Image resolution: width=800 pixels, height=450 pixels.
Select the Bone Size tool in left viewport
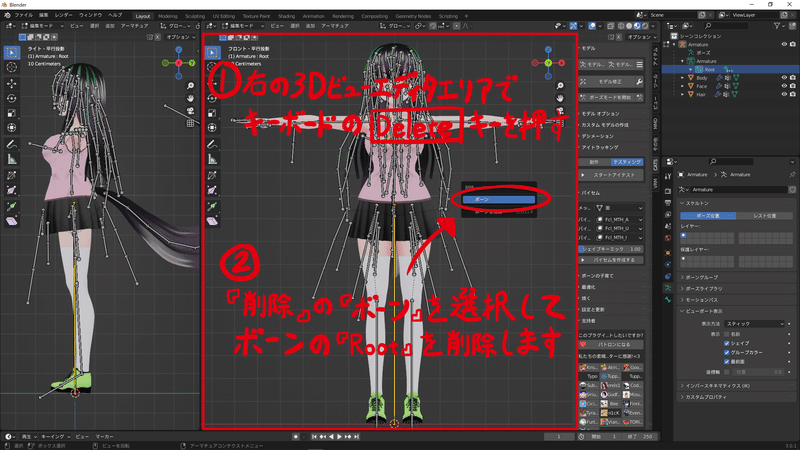click(12, 190)
